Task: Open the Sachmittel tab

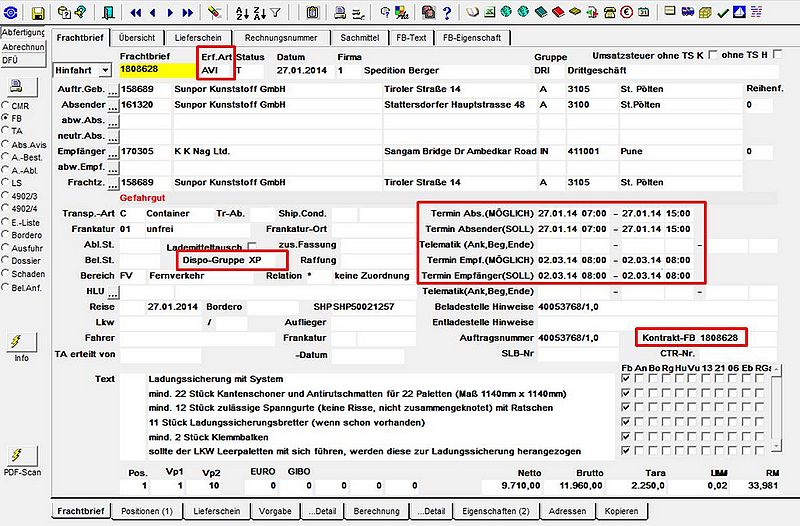Action: coord(360,38)
